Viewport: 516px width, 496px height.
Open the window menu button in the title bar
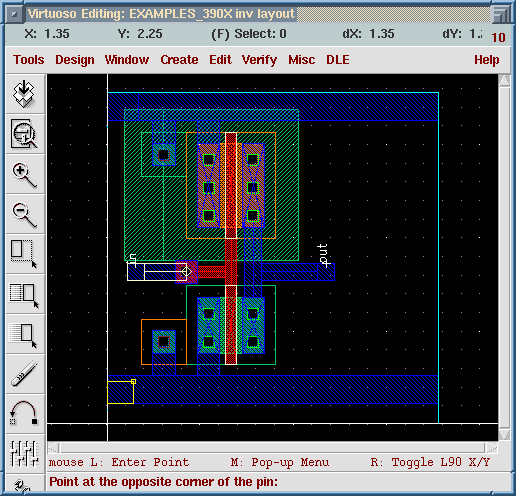14,14
